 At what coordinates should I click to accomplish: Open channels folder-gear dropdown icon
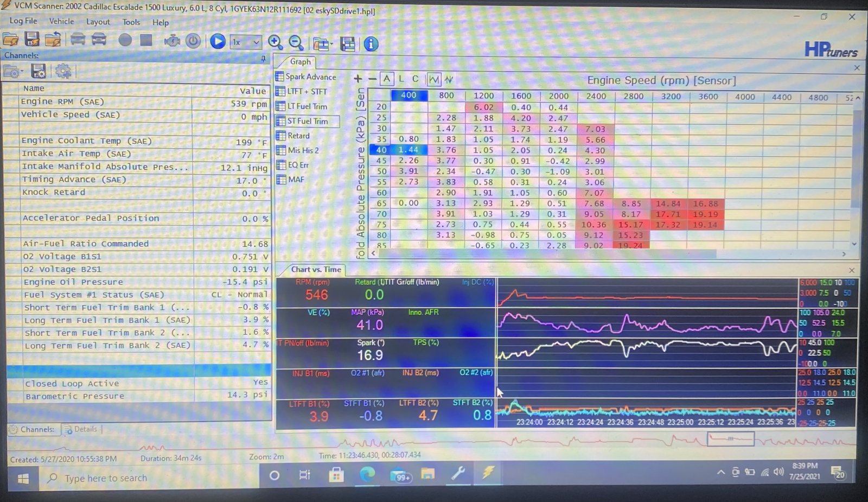pos(13,71)
